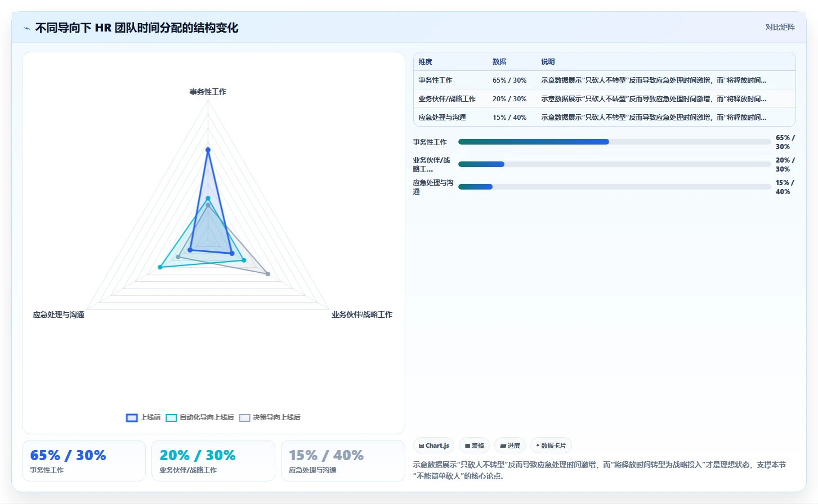Image resolution: width=818 pixels, height=504 pixels.
Task: Open the 对比矩阵 label in the header
Action: (780, 27)
